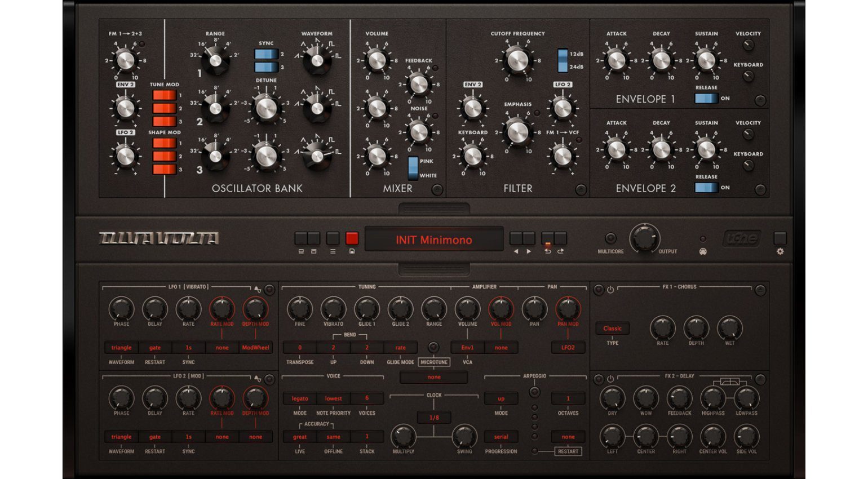The image size is (868, 479).
Task: Load the next preset with right arrow
Action: pos(529,238)
